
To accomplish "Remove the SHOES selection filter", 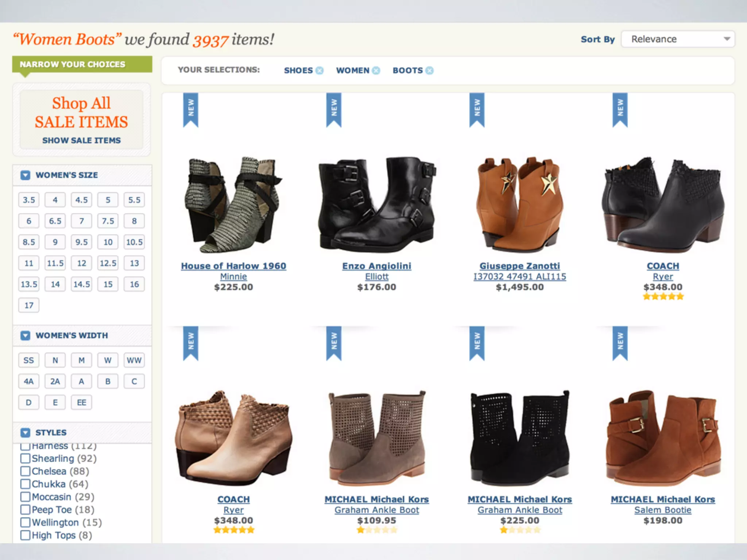I will 320,70.
